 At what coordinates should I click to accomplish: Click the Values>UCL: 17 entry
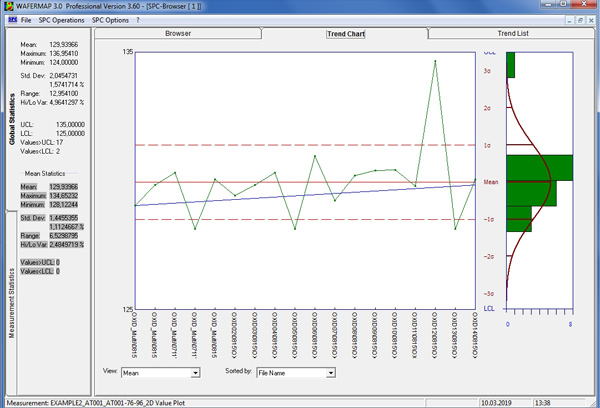pos(42,142)
